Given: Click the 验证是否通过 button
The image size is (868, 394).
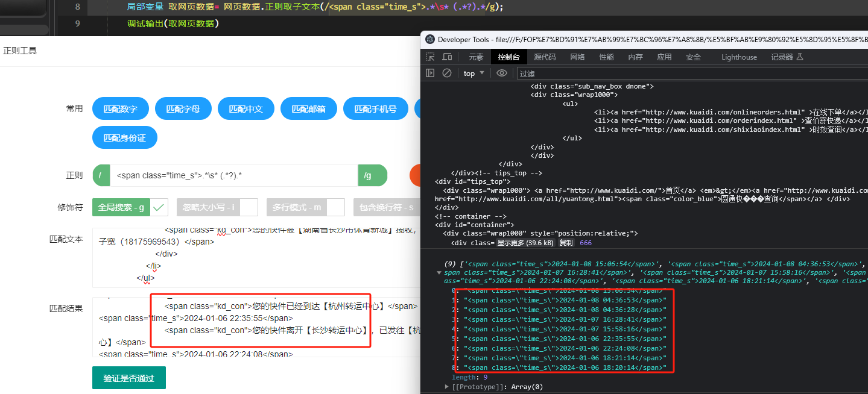Looking at the screenshot, I should [x=128, y=378].
